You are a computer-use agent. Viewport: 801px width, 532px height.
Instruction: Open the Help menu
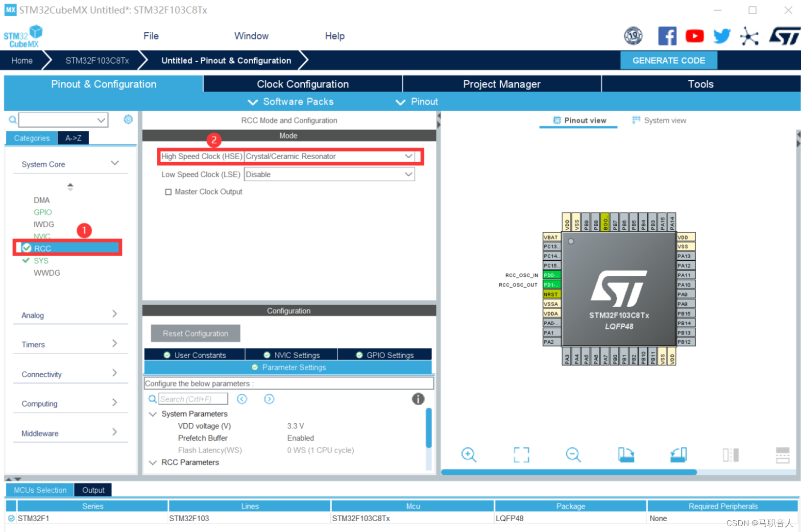(335, 36)
